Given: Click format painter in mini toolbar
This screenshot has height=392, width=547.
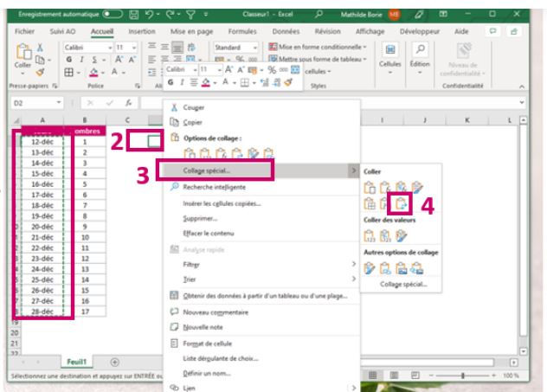Looking at the screenshot, I should click(288, 82).
